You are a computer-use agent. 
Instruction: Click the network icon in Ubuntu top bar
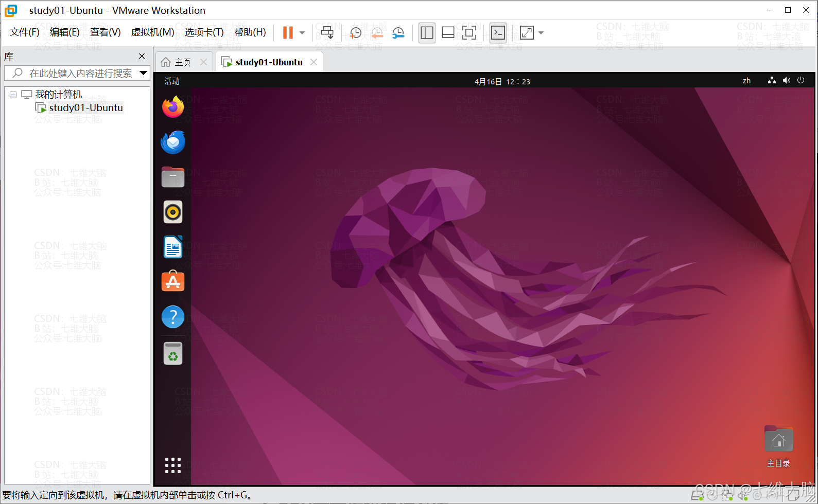772,80
